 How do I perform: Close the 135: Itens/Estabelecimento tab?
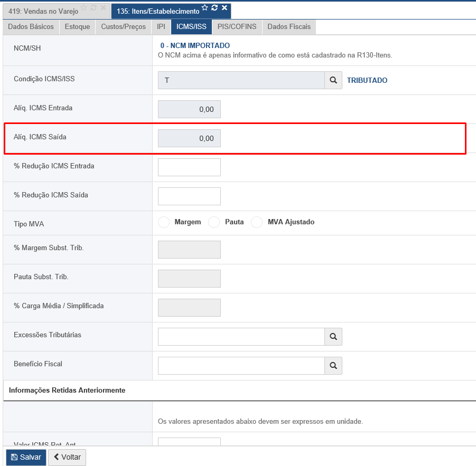tap(225, 7)
